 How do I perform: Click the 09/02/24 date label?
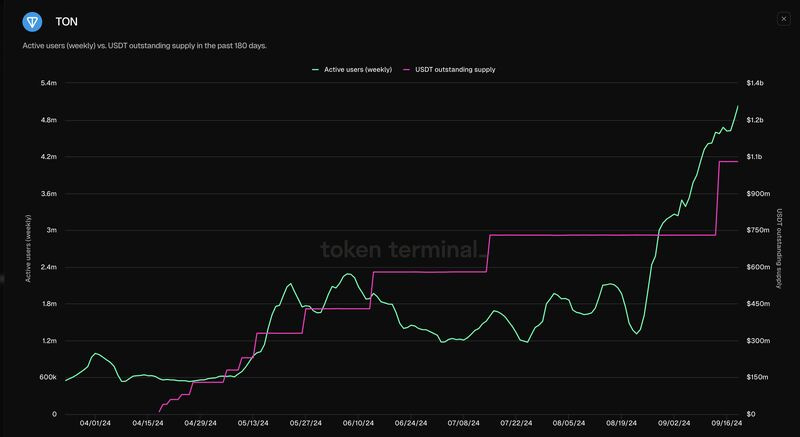674,424
